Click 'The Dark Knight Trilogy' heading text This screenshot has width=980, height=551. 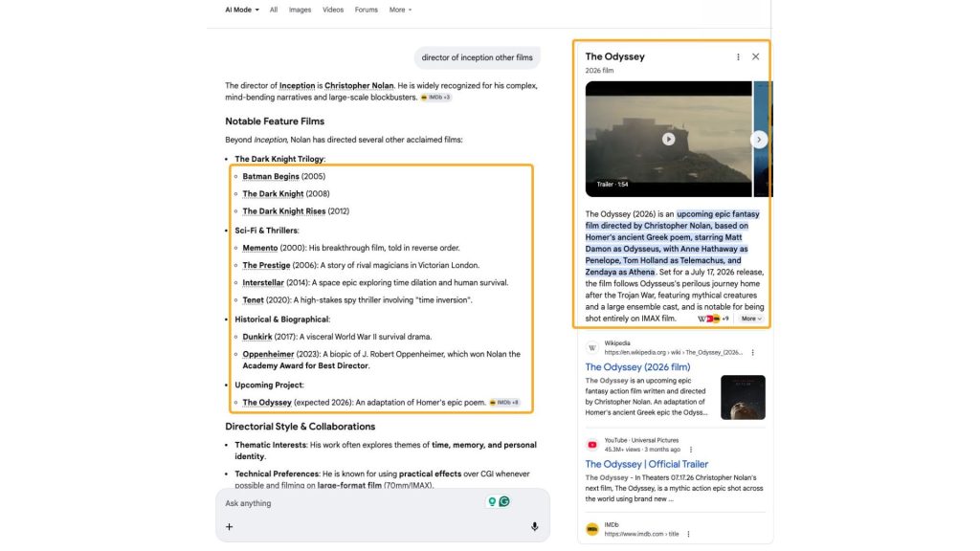click(279, 159)
